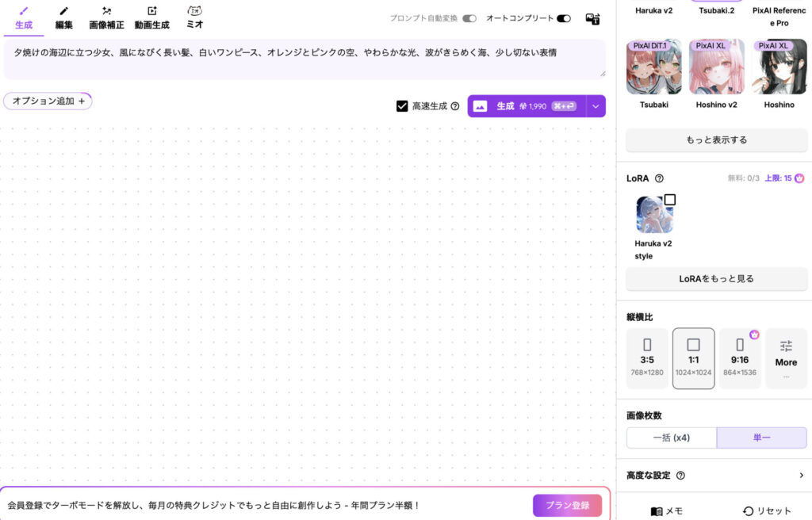Viewport: 812px width, 520px height.
Task: Click the プラン登録 button
Action: 567,506
